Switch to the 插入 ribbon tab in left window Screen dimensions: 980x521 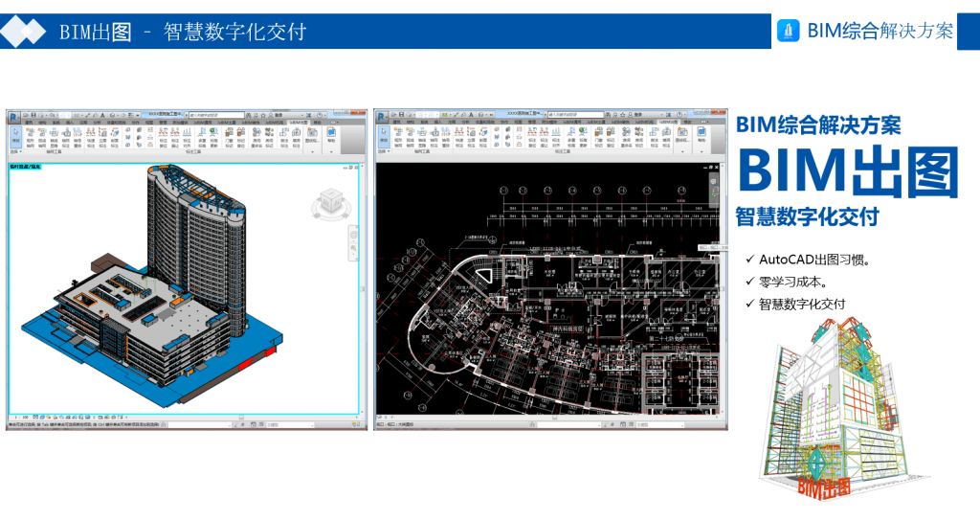point(70,122)
